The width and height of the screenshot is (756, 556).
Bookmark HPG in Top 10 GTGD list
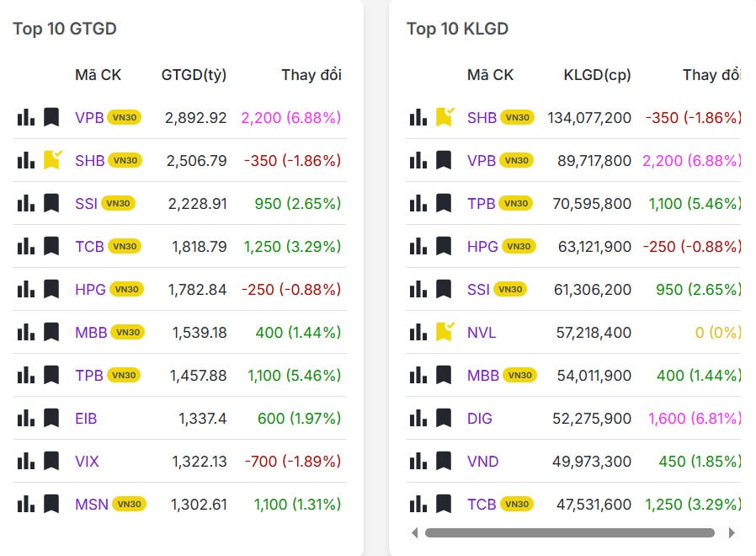coord(51,289)
